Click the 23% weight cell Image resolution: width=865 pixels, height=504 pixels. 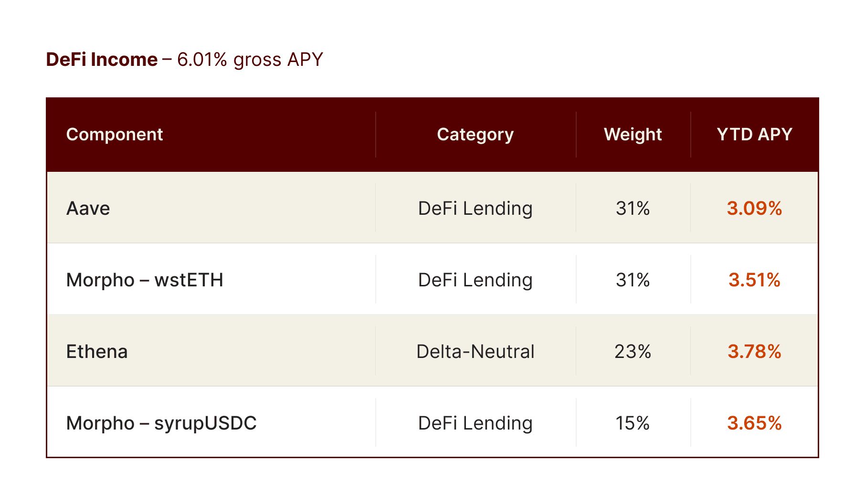tap(633, 352)
